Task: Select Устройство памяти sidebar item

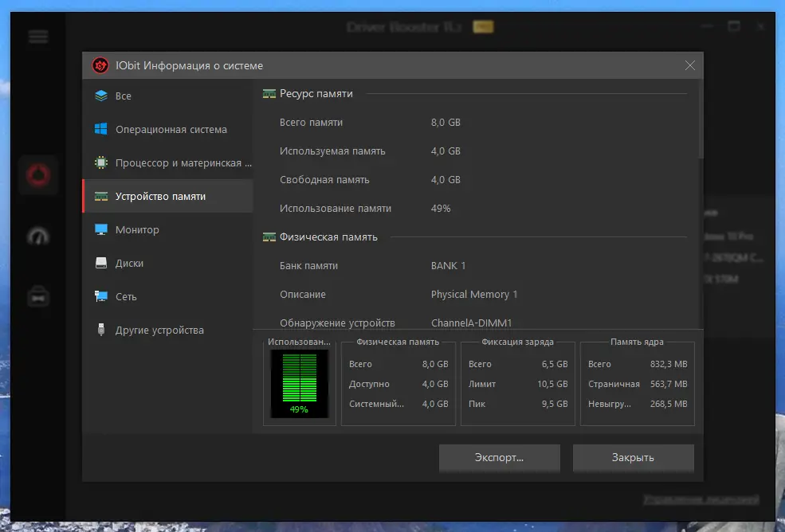Action: tap(167, 196)
